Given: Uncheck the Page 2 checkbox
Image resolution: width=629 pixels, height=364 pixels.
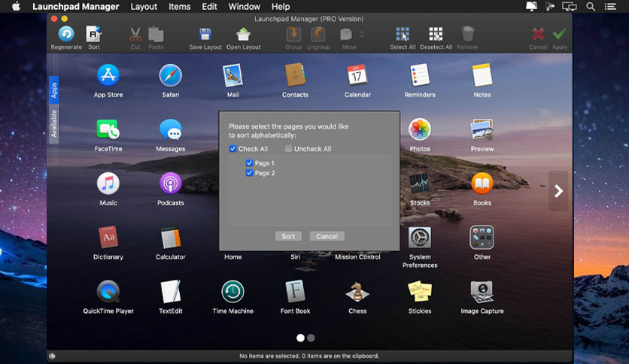Looking at the screenshot, I should 249,173.
